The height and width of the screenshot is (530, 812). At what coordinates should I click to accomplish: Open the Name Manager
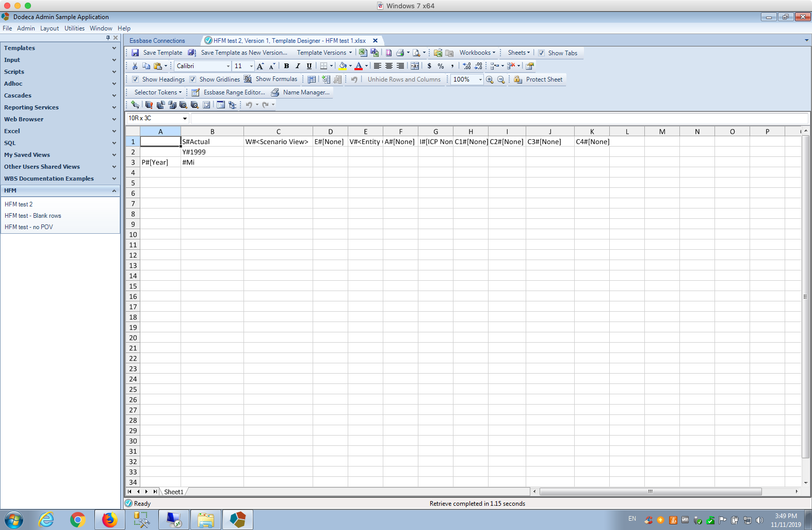[300, 92]
